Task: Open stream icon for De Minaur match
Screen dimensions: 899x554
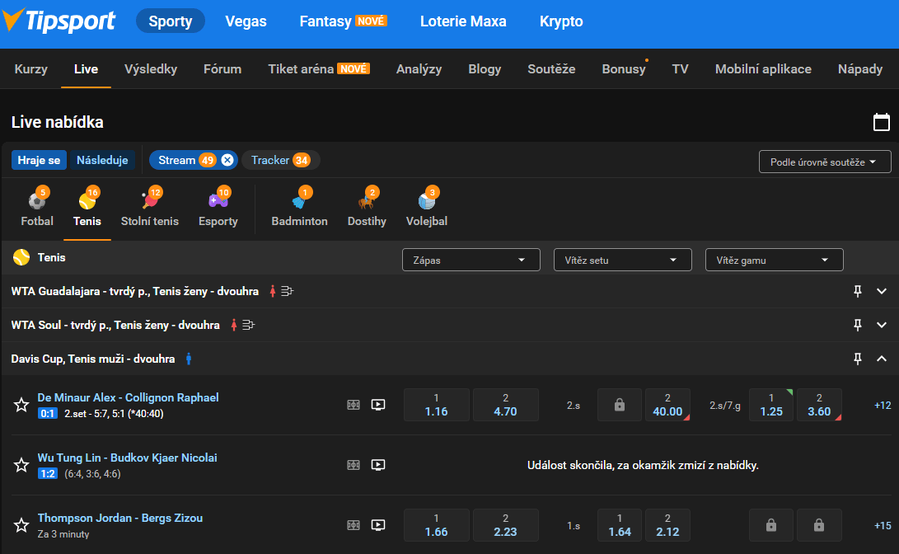Action: (378, 405)
